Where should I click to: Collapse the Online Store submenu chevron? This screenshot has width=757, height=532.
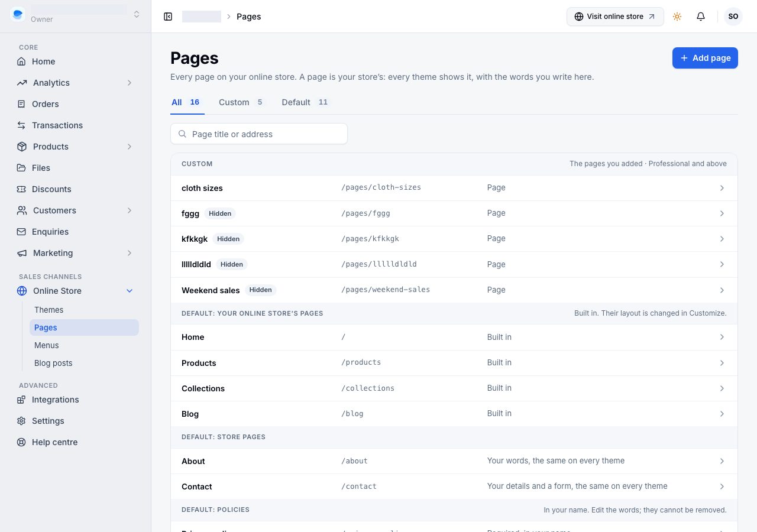pos(130,291)
